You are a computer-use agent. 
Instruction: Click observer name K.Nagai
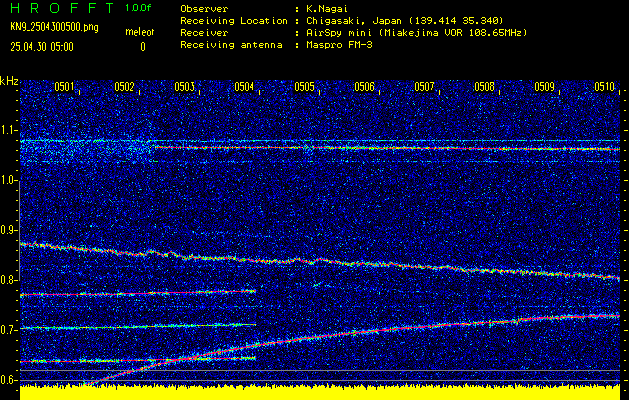tap(327, 9)
